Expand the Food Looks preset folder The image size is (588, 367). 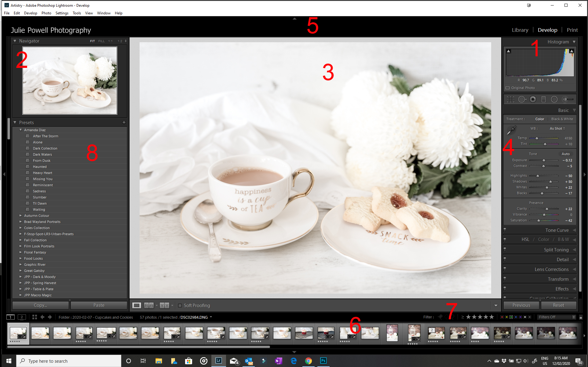tap(21, 258)
